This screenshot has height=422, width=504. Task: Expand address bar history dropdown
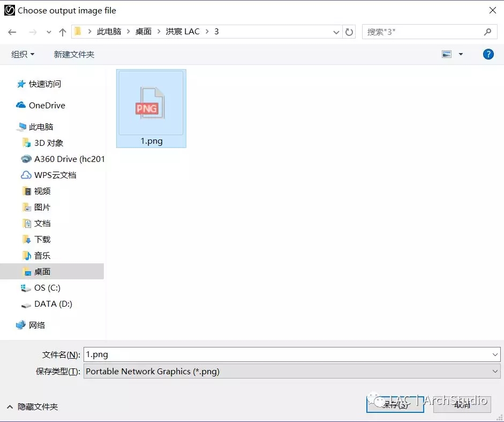pyautogui.click(x=336, y=32)
